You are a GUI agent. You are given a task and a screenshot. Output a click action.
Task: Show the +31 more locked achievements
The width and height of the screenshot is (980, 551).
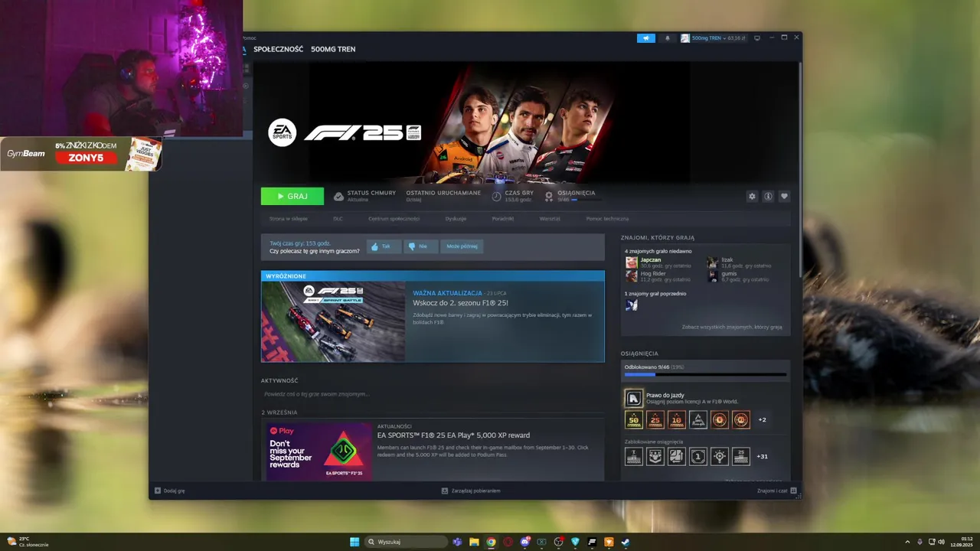[x=762, y=456]
